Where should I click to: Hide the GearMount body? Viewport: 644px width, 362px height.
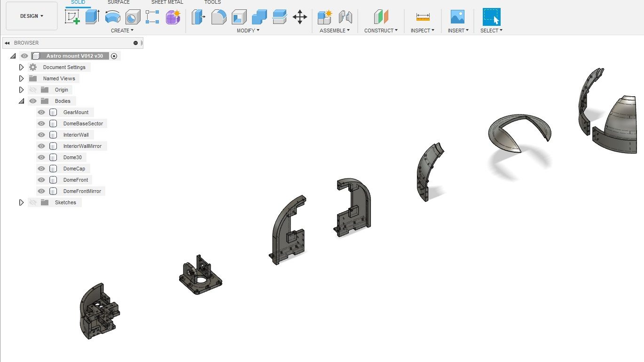point(41,112)
